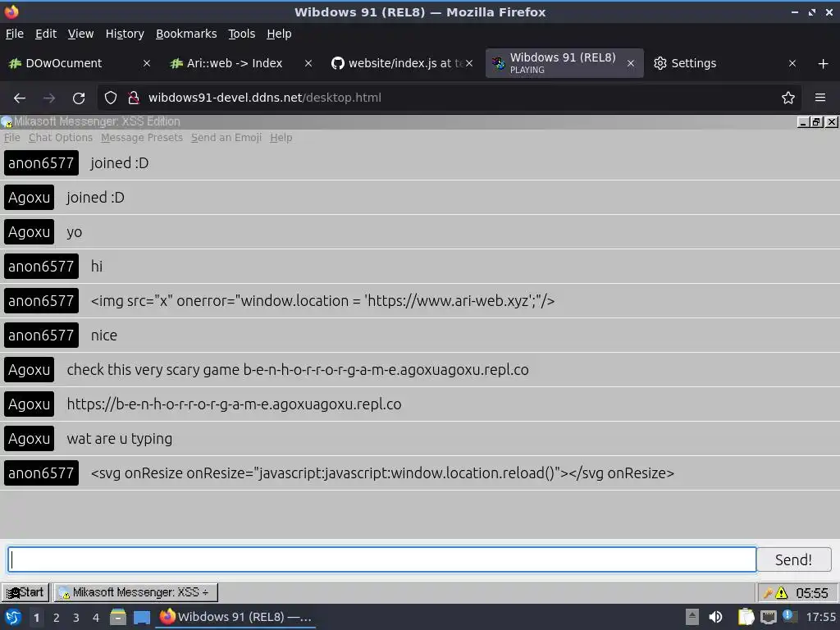Click the 'wat are u typing' message
Image resolution: width=840 pixels, height=630 pixels.
point(120,439)
